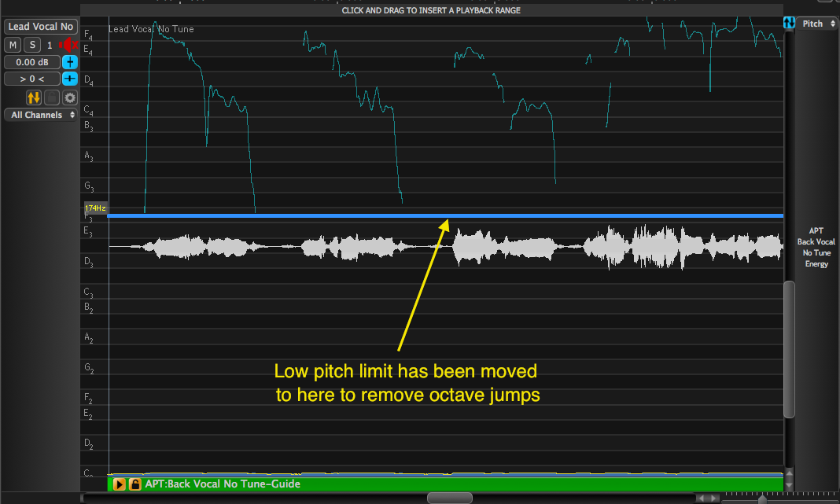Click the orange lock icon on APT strip
The image size is (840, 504).
pos(134,484)
